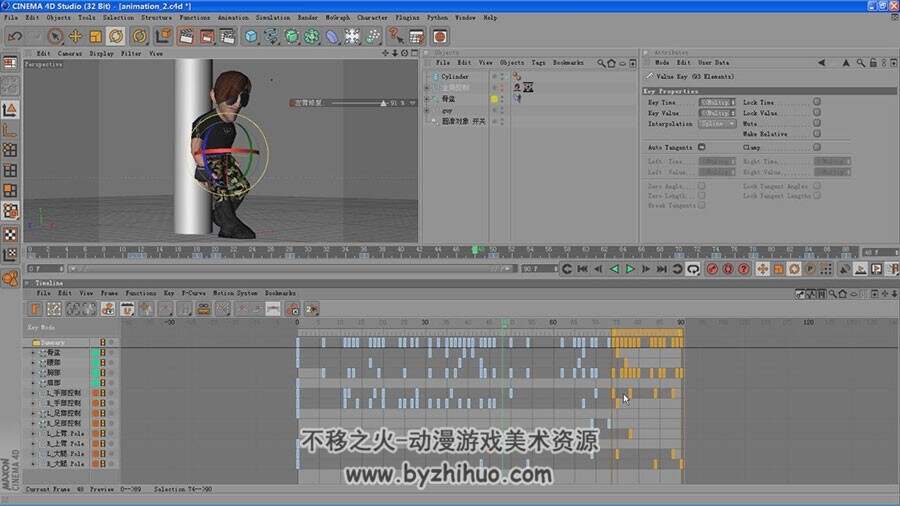Expand the R_大腿 Pole track in Timeline

click(x=33, y=464)
